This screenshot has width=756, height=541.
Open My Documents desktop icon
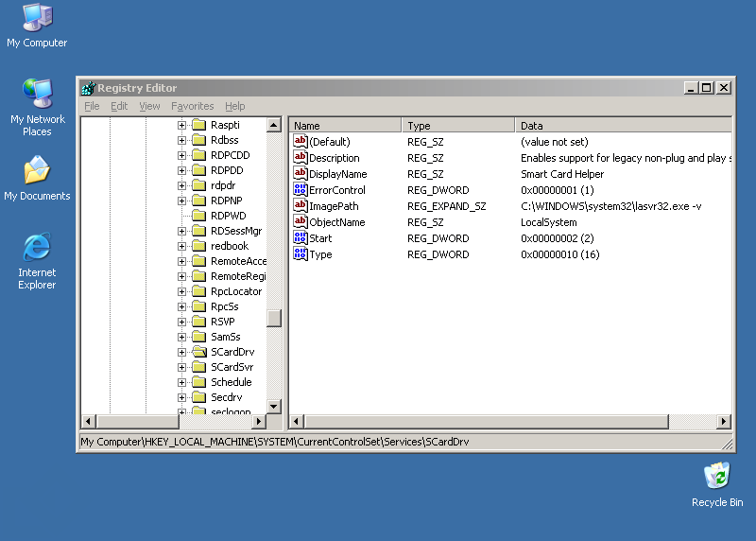(37, 178)
